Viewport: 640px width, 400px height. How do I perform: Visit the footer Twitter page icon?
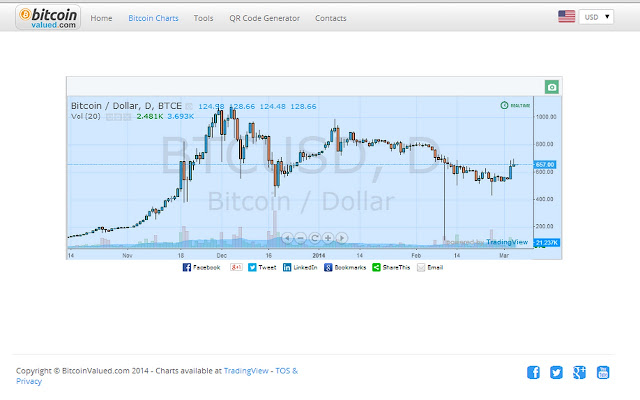(x=556, y=372)
